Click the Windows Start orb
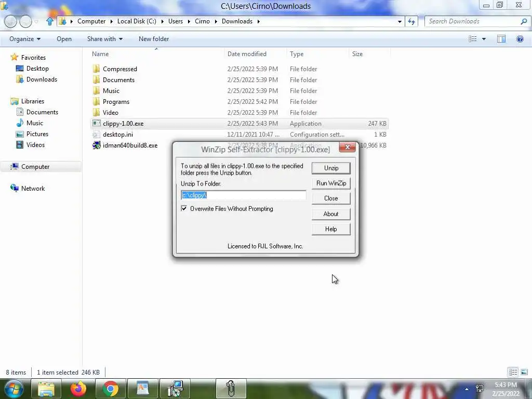This screenshot has width=532, height=399. 14,389
